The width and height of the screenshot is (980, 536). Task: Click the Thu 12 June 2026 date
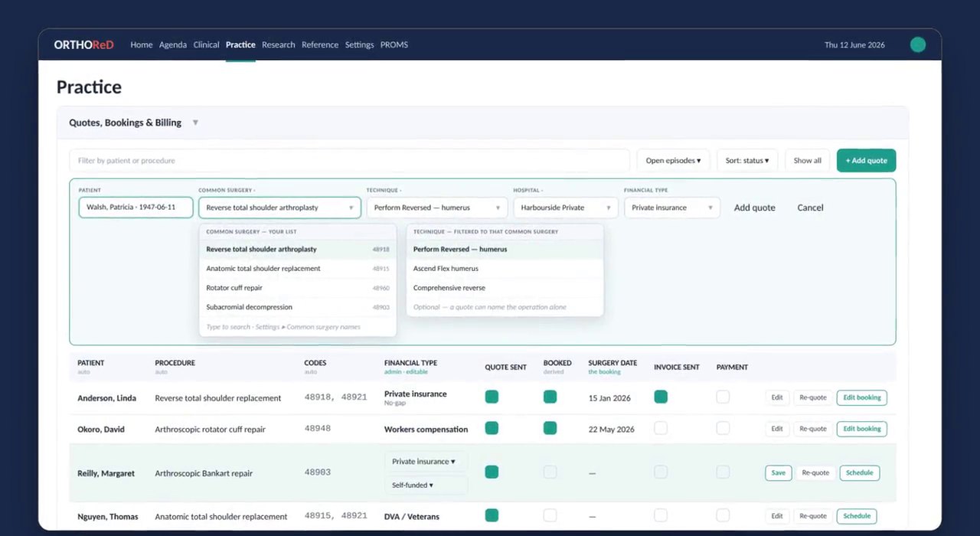(x=854, y=45)
